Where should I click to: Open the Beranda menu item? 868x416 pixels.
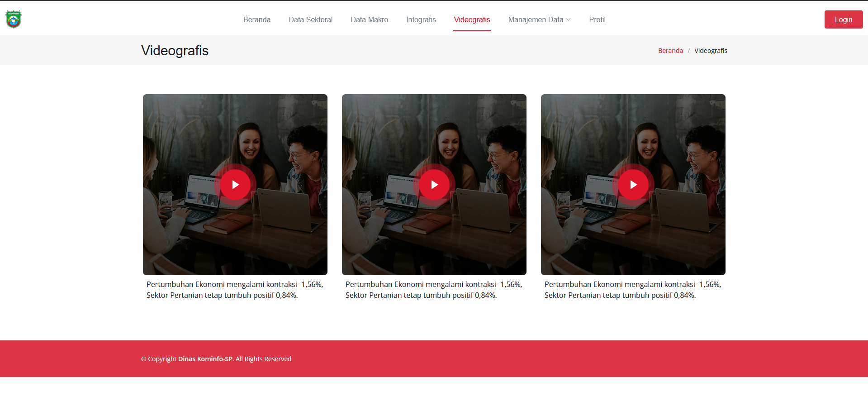point(257,20)
